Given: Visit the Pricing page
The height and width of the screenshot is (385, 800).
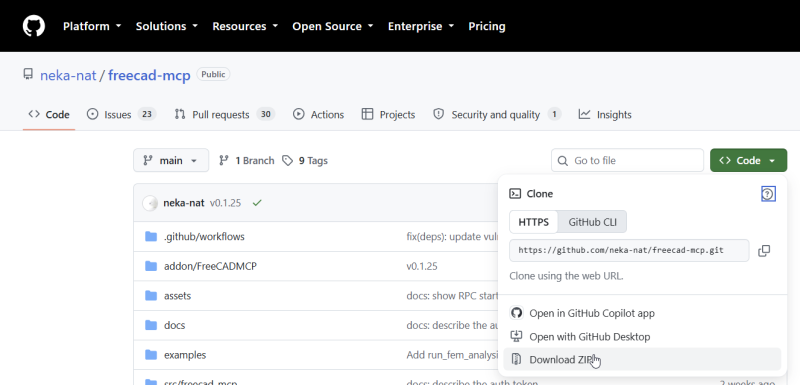Looking at the screenshot, I should (x=487, y=26).
